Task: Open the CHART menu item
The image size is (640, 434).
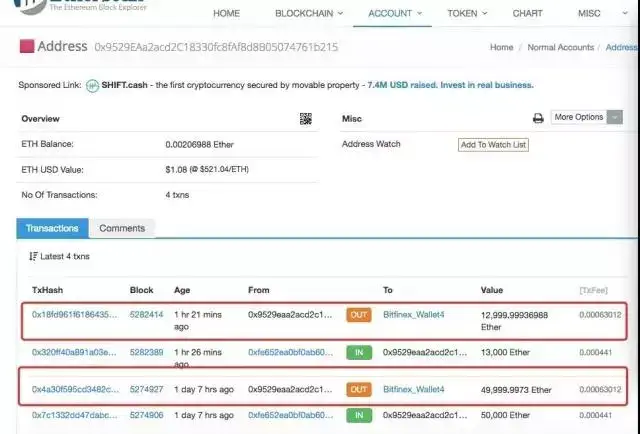Action: pos(527,14)
